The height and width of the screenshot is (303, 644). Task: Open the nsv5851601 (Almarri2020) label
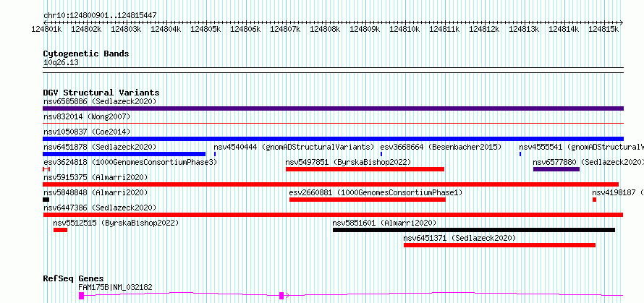(x=384, y=223)
